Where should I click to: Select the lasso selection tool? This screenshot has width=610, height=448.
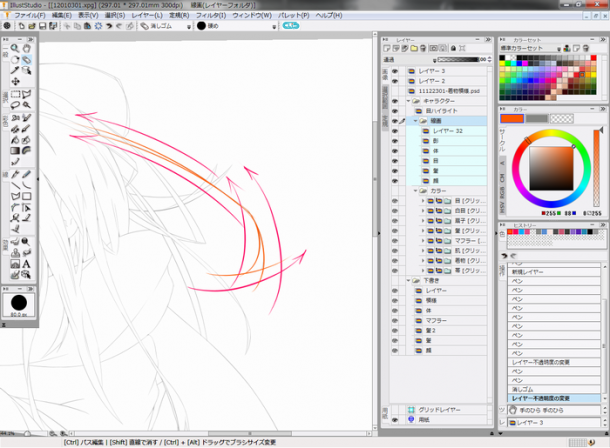pyautogui.click(x=15, y=105)
